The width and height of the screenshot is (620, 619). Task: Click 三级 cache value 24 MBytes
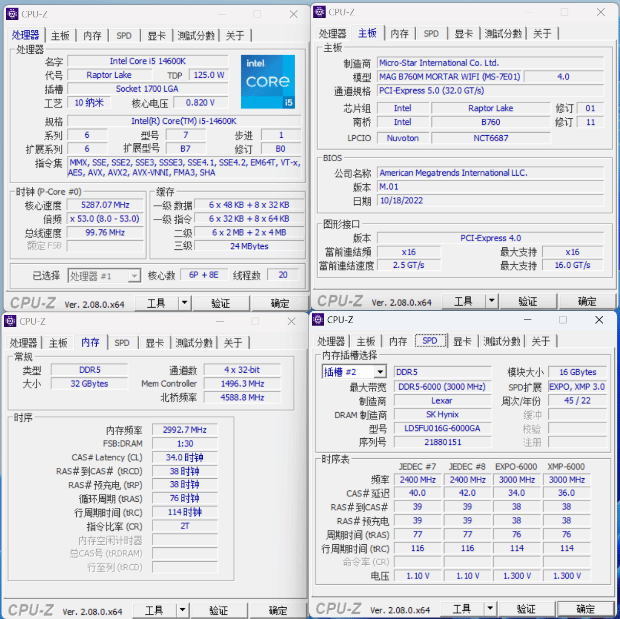tap(249, 246)
